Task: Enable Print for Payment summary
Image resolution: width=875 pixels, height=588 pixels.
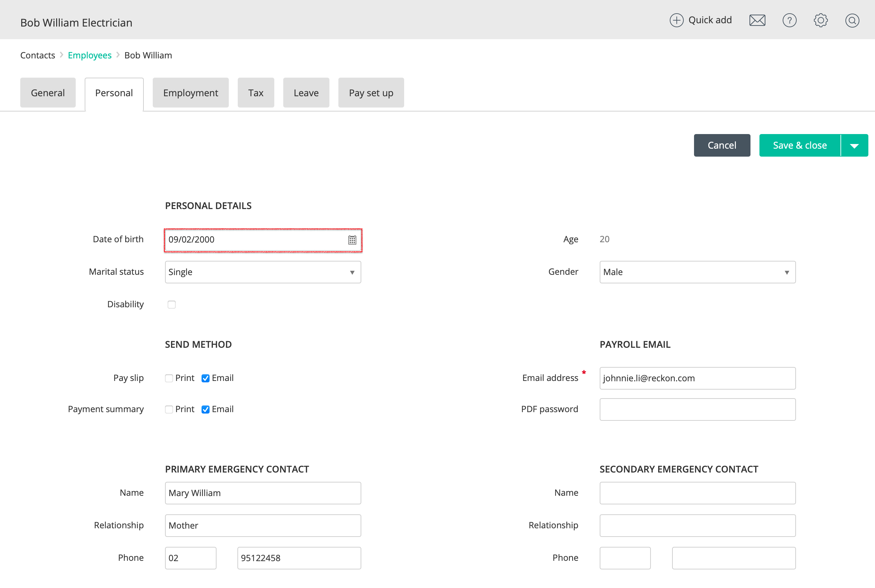Action: click(x=169, y=409)
